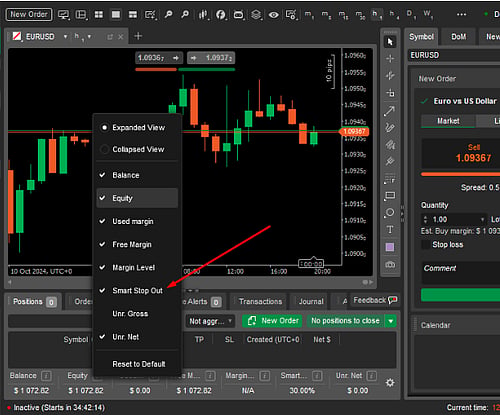Image resolution: width=500 pixels, height=415 pixels.
Task: Switch to free-chart mode icon
Action: (133, 14)
